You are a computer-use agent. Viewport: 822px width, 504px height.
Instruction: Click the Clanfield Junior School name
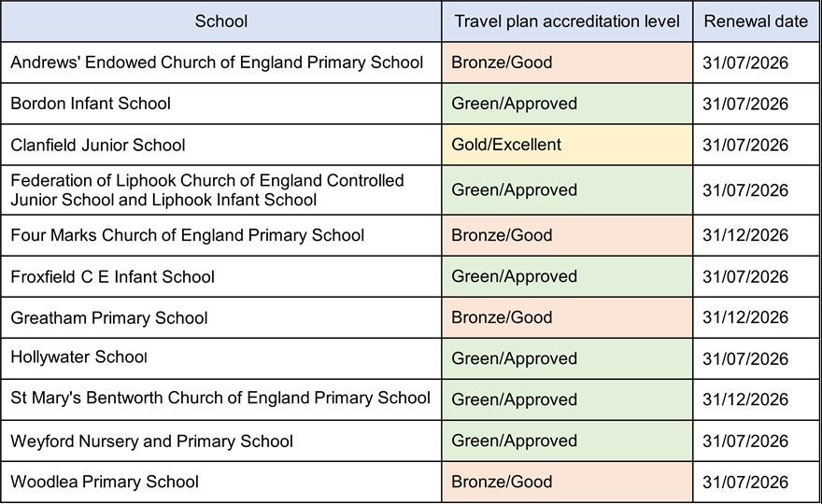coord(98,145)
